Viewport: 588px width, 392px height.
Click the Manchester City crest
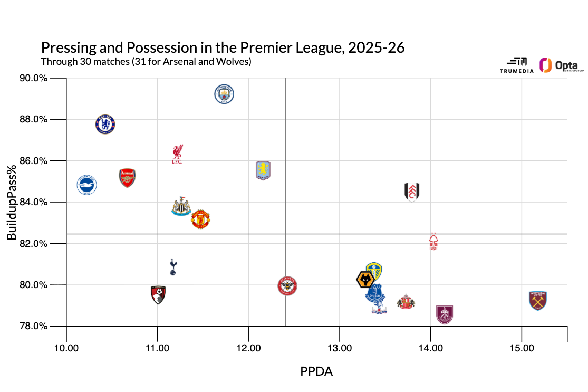point(224,94)
